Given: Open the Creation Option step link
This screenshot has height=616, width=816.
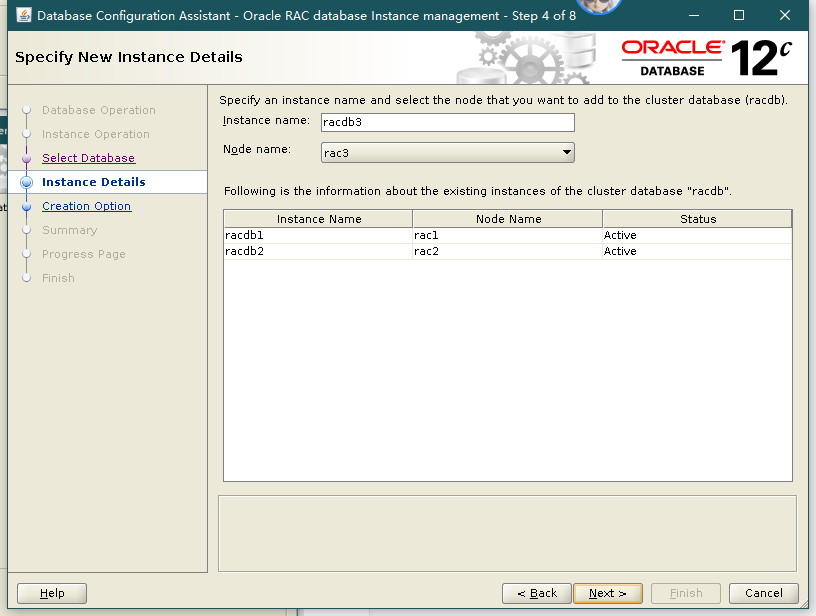Looking at the screenshot, I should click(x=86, y=206).
